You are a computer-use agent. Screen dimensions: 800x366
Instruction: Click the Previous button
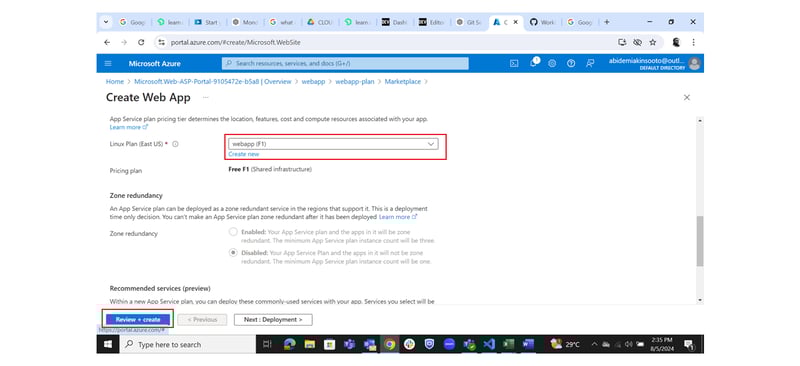(202, 320)
